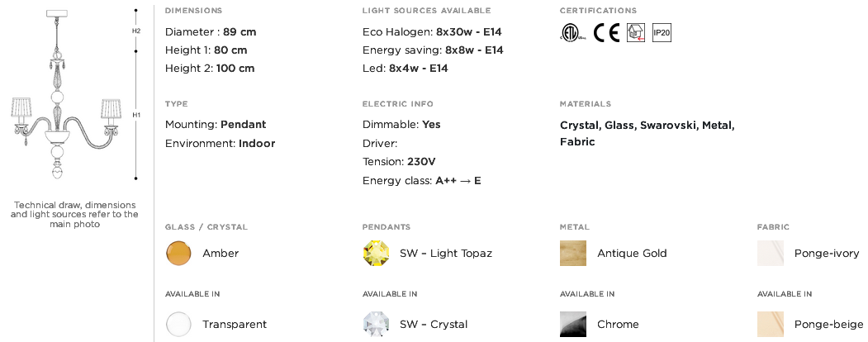The image size is (868, 342).
Task: Click the Chrome option label
Action: coord(618,325)
